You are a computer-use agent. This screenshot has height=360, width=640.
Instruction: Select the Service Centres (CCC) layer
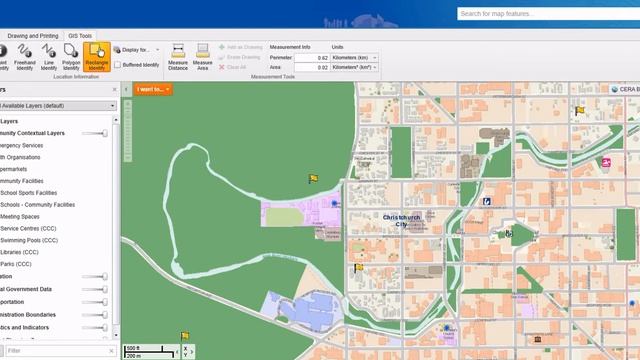pos(28,229)
